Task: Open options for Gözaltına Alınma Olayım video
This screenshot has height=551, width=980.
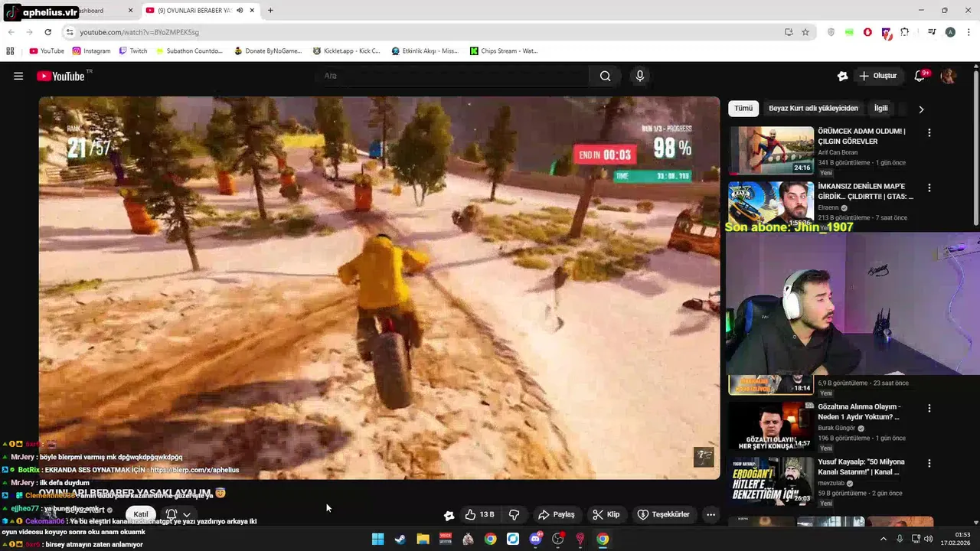Action: pyautogui.click(x=929, y=408)
